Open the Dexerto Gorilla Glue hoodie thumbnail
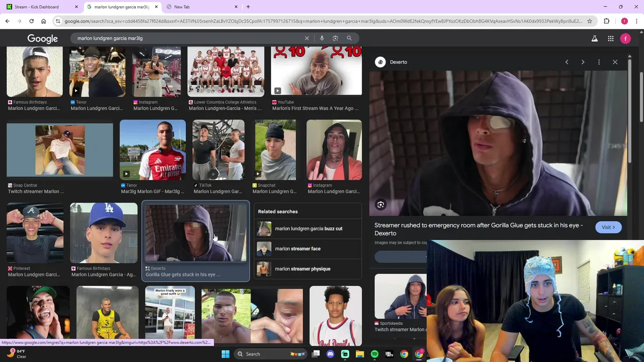The image size is (644, 362). click(196, 233)
